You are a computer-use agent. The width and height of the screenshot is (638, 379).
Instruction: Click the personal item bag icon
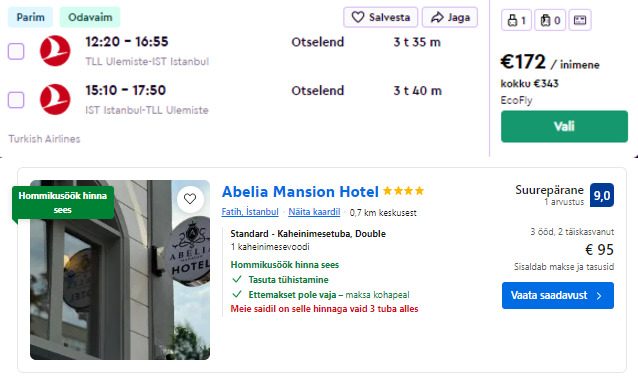pyautogui.click(x=512, y=20)
